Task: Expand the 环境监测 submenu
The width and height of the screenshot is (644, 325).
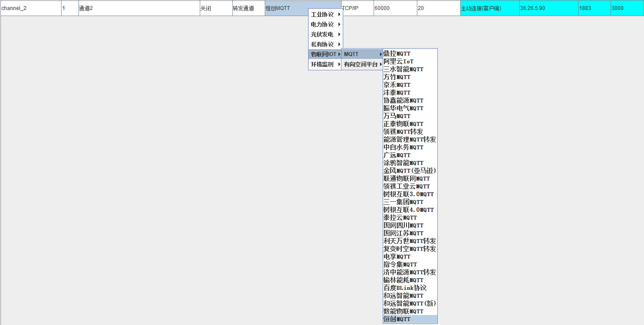Action: (x=325, y=64)
